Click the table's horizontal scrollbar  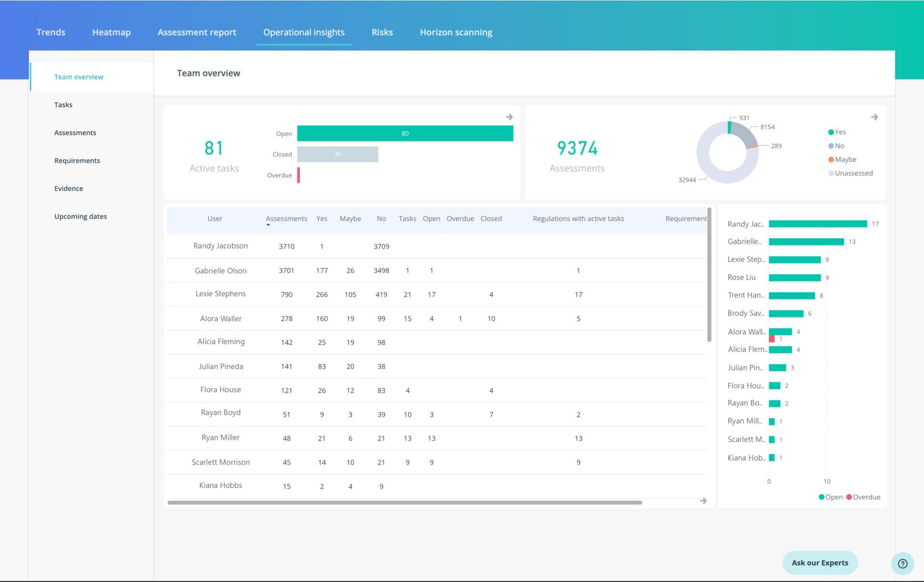click(404, 503)
